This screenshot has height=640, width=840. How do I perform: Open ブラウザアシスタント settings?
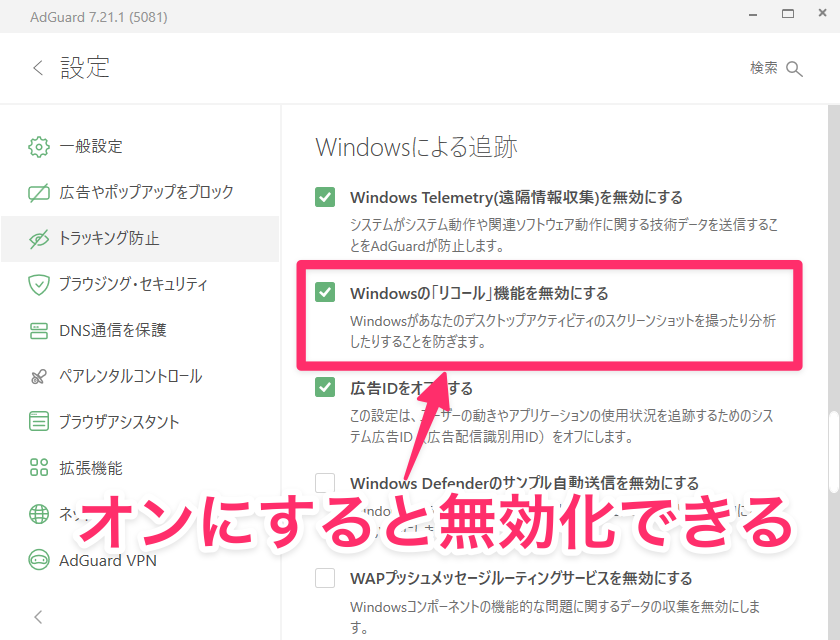coord(140,422)
